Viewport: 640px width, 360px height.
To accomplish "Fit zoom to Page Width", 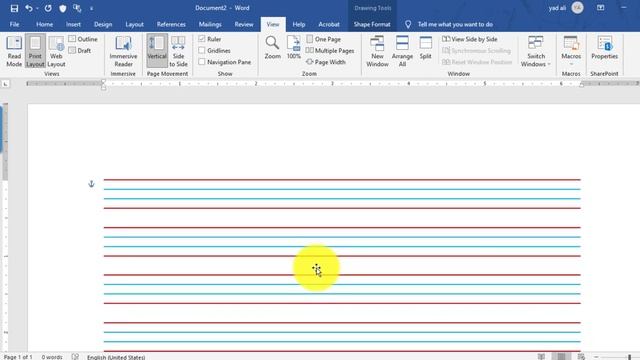I will point(326,62).
